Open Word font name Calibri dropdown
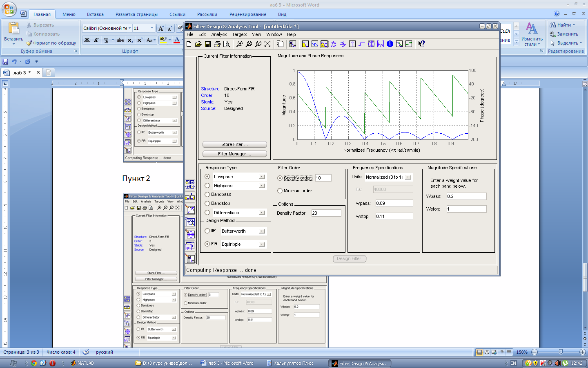The width and height of the screenshot is (588, 368). pyautogui.click(x=130, y=28)
